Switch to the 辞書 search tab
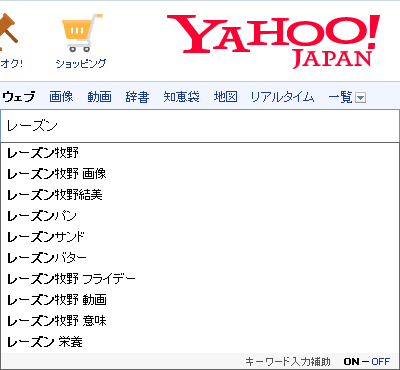The image size is (400, 370). click(137, 97)
